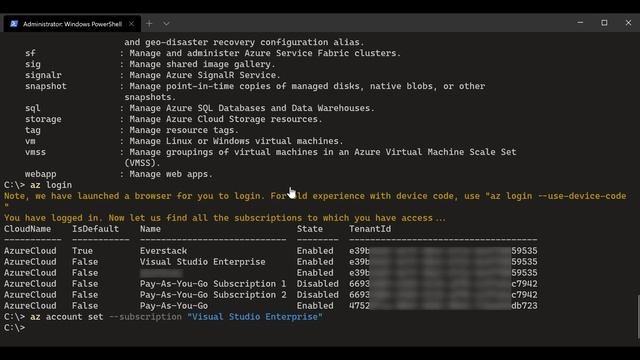Click the 'vmss' command name
This screenshot has height=360, width=640.
click(36, 152)
